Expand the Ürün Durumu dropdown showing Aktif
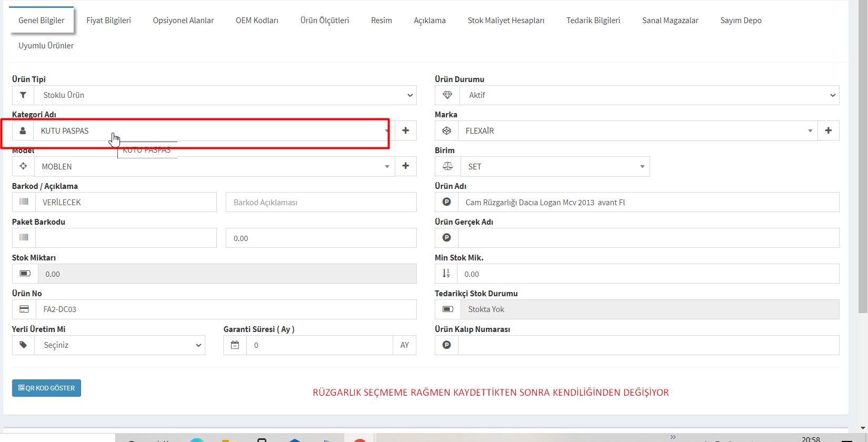The height and width of the screenshot is (442, 868). pyautogui.click(x=649, y=95)
